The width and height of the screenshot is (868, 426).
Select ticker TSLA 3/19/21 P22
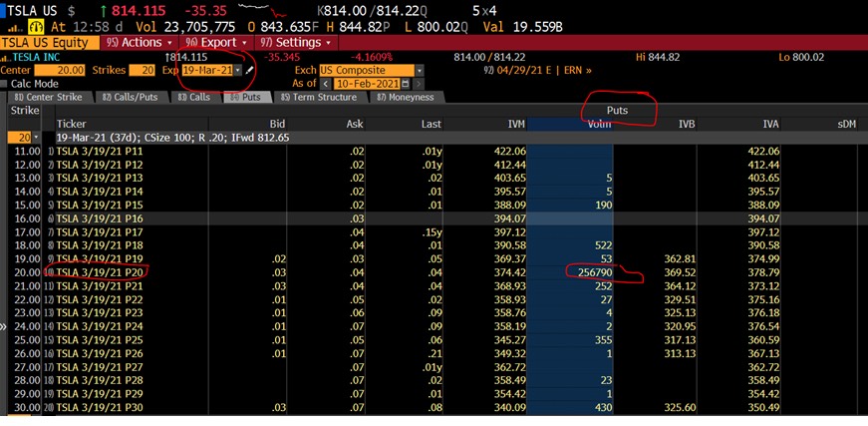[101, 299]
